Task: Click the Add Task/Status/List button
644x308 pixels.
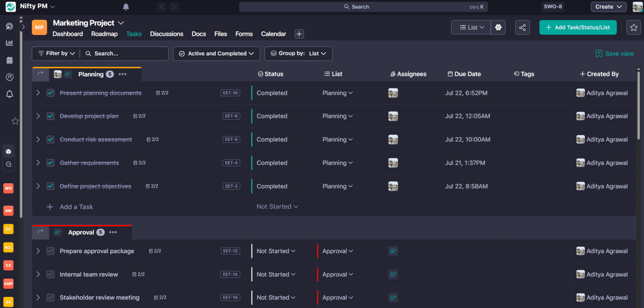Action: 578,27
